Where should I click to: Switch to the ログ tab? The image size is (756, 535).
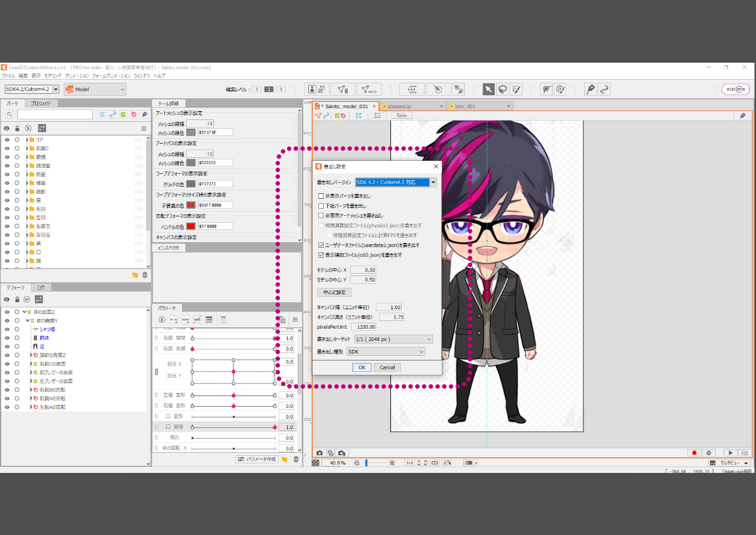tap(41, 287)
